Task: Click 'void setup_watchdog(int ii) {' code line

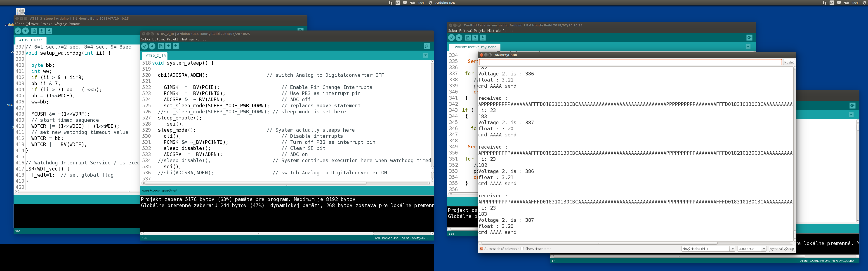Action: tap(68, 53)
